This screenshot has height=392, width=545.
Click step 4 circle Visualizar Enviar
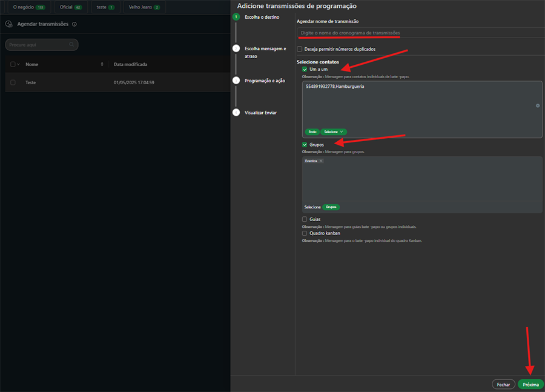(236, 112)
